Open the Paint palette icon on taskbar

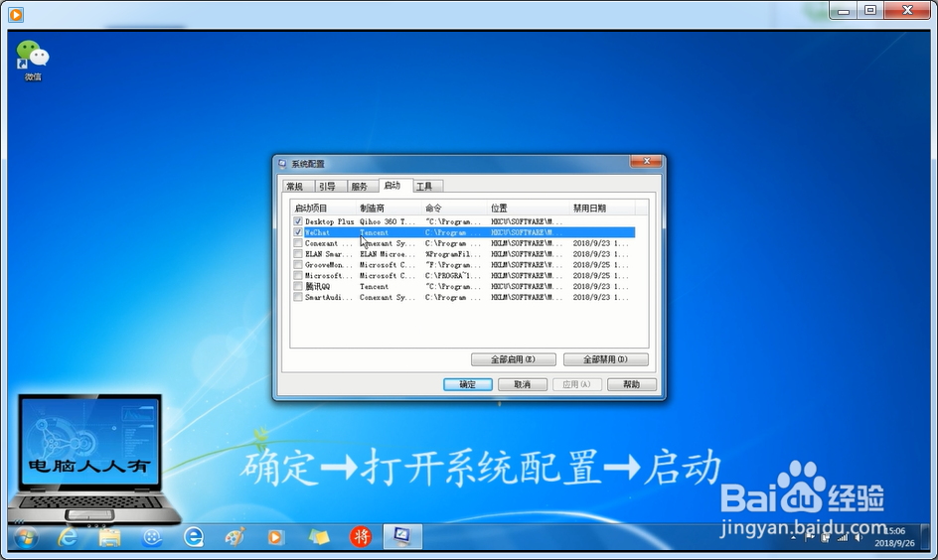235,537
